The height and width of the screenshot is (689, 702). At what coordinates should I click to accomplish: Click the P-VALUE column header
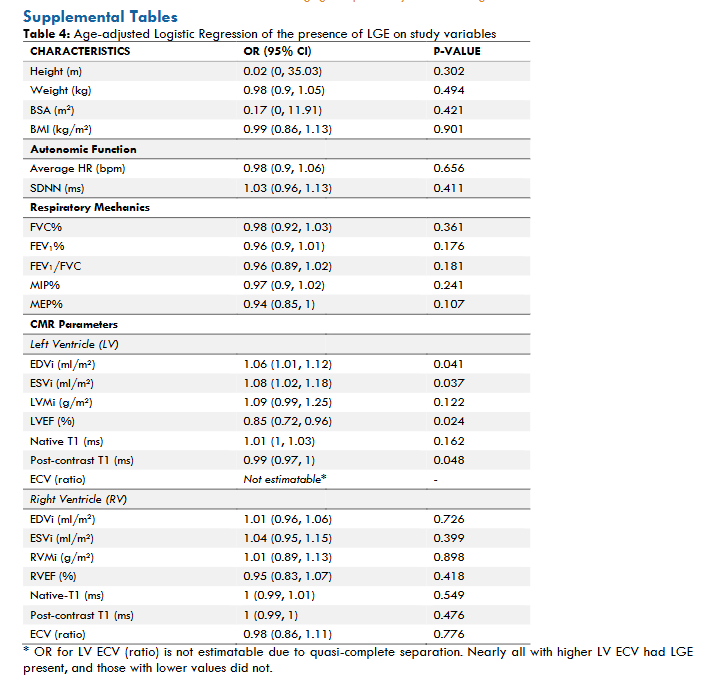tap(456, 51)
